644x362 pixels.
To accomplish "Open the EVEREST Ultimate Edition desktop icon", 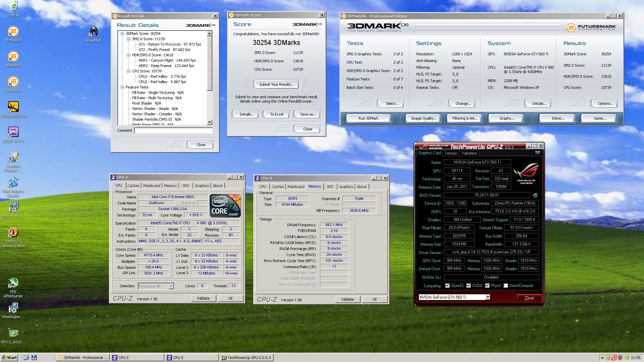I will click(13, 233).
